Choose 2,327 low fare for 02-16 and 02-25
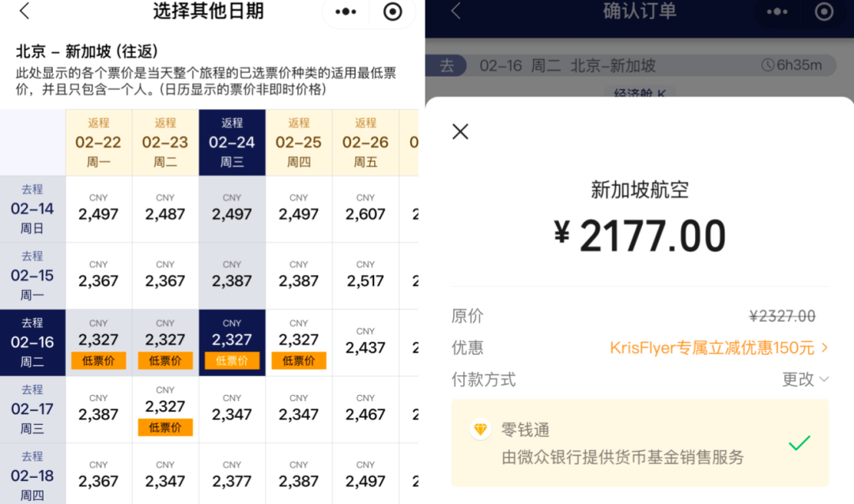Viewport: 854px width, 504px height. click(x=298, y=342)
